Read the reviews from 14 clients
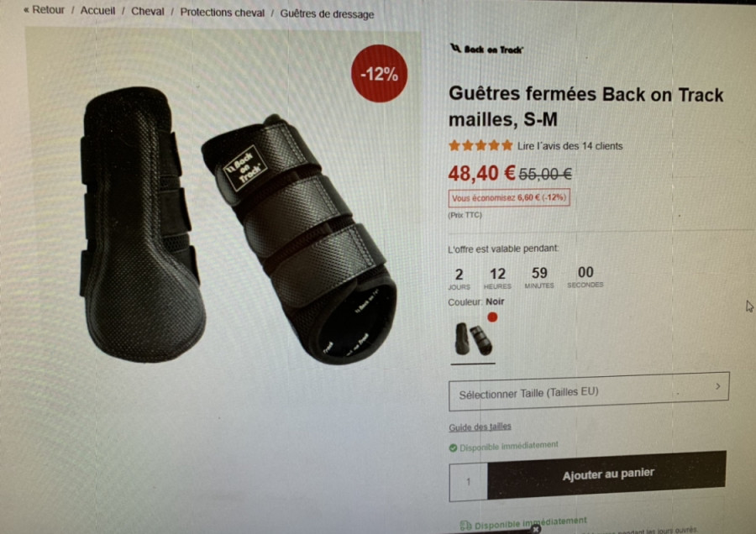The height and width of the screenshot is (534, 756). [570, 146]
